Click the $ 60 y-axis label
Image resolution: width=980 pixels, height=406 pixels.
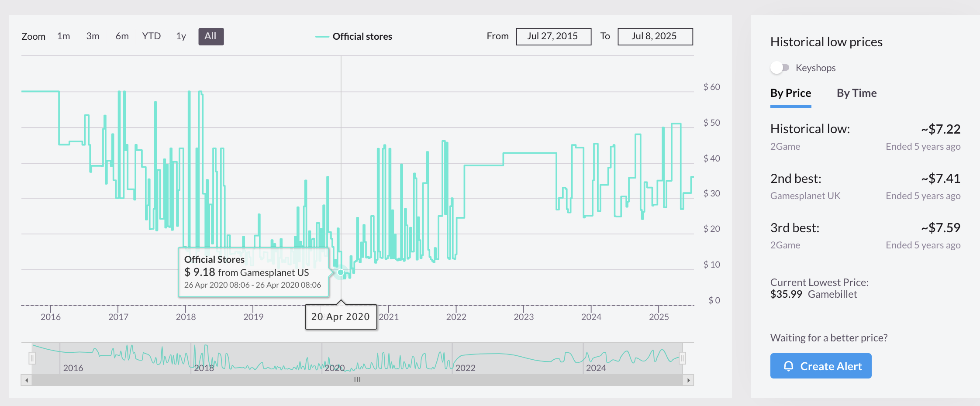click(711, 87)
